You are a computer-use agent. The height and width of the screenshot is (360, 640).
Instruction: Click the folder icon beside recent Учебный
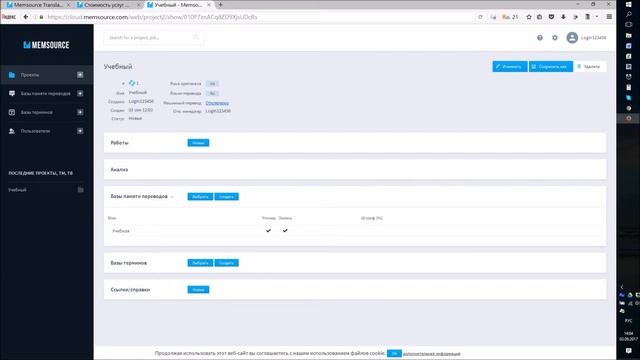[x=81, y=190]
